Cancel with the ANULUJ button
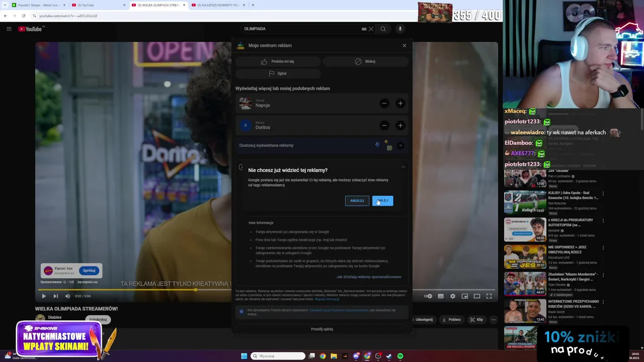 [357, 201]
